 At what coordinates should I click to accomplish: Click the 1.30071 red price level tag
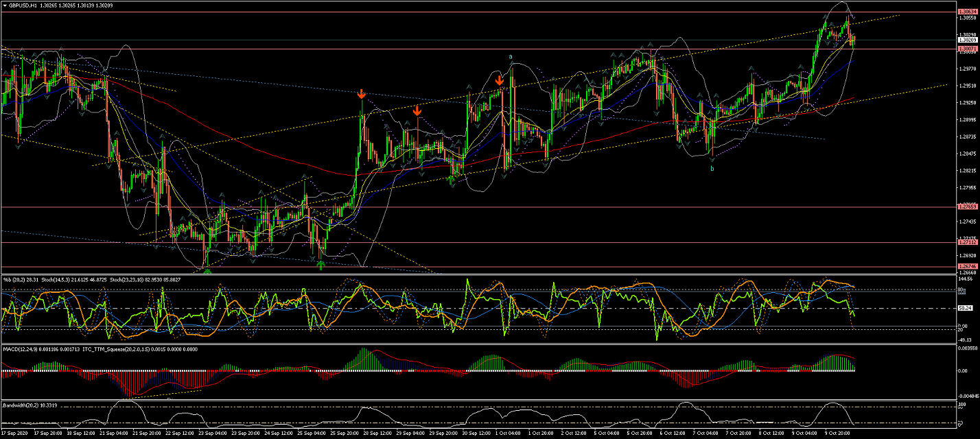966,49
